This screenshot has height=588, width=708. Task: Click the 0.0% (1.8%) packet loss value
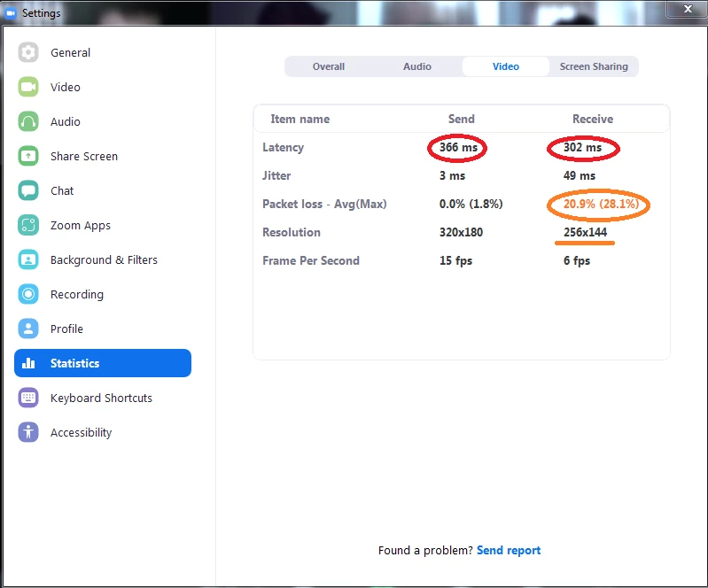tap(471, 204)
